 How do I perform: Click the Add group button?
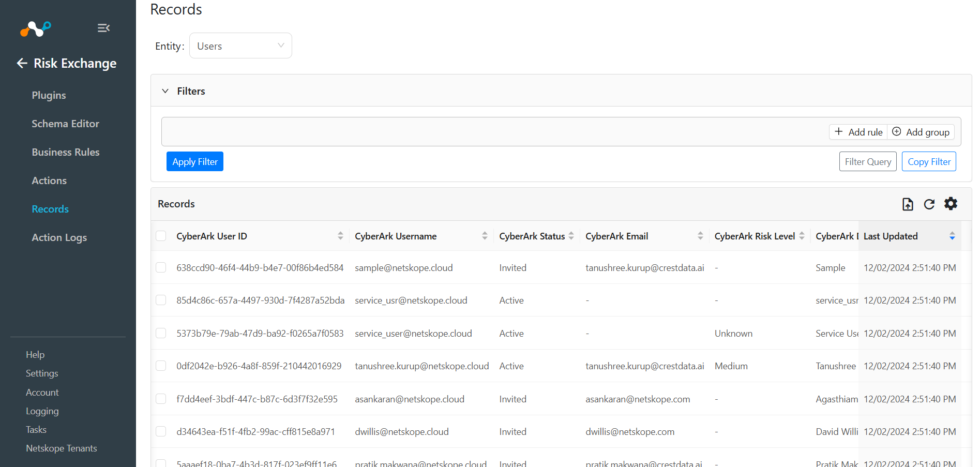tap(921, 132)
